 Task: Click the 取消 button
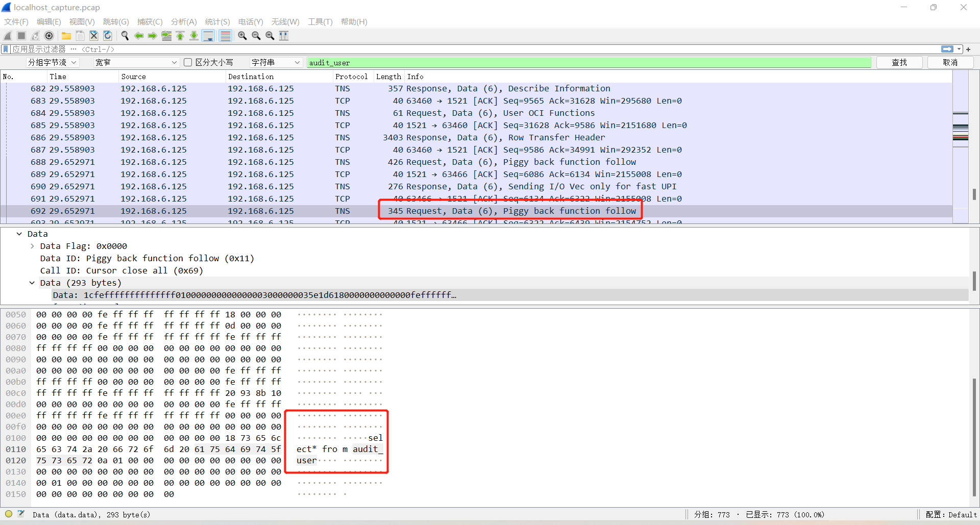[x=950, y=62]
